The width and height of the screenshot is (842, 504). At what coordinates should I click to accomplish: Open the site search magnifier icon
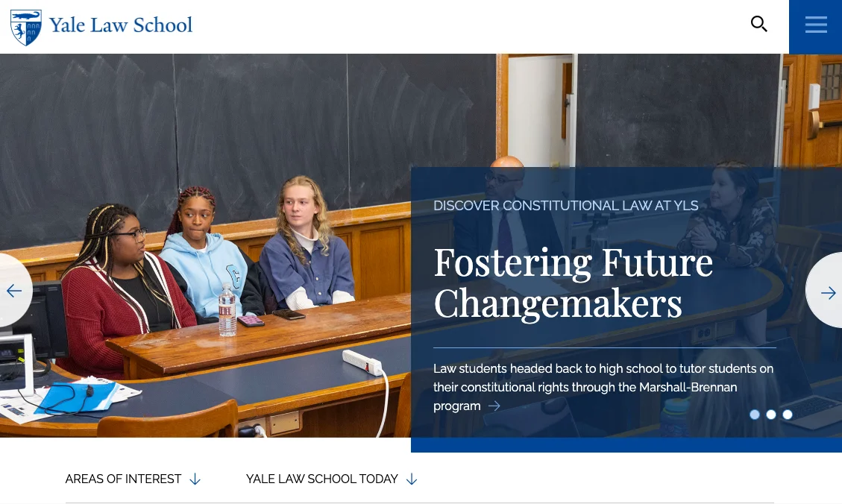(x=759, y=25)
